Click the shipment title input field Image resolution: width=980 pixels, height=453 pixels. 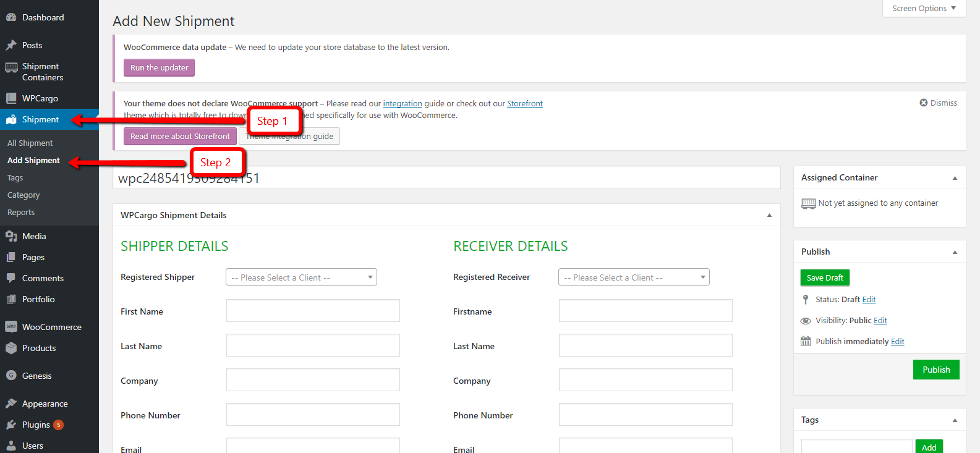446,177
